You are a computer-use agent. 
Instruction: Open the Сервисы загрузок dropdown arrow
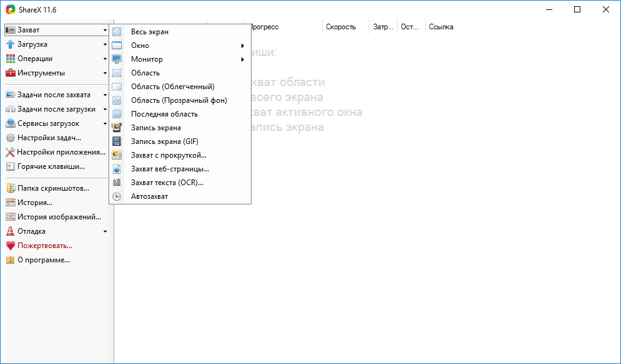[x=105, y=124]
